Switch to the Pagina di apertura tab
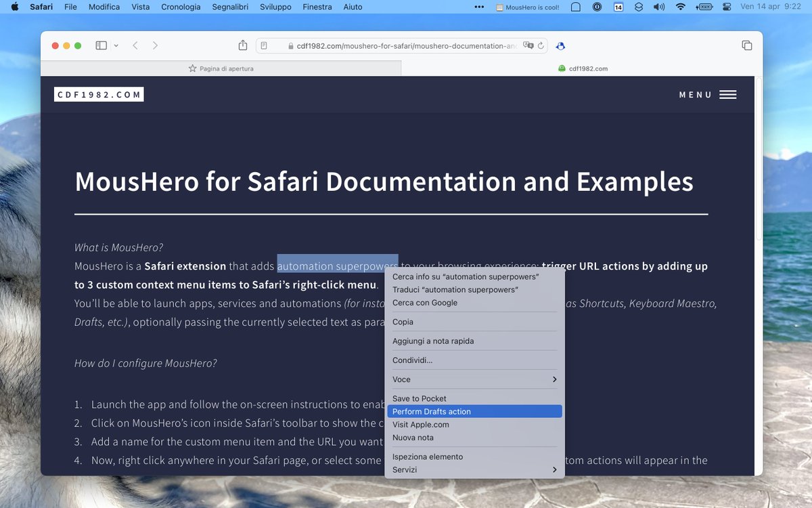Viewport: 812px width, 508px height. point(221,68)
